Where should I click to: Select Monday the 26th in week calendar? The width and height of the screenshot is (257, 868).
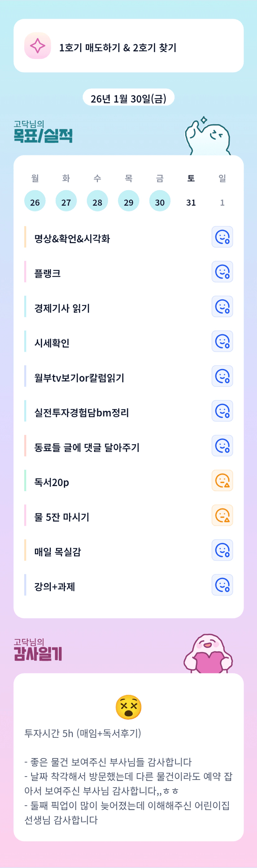click(35, 201)
